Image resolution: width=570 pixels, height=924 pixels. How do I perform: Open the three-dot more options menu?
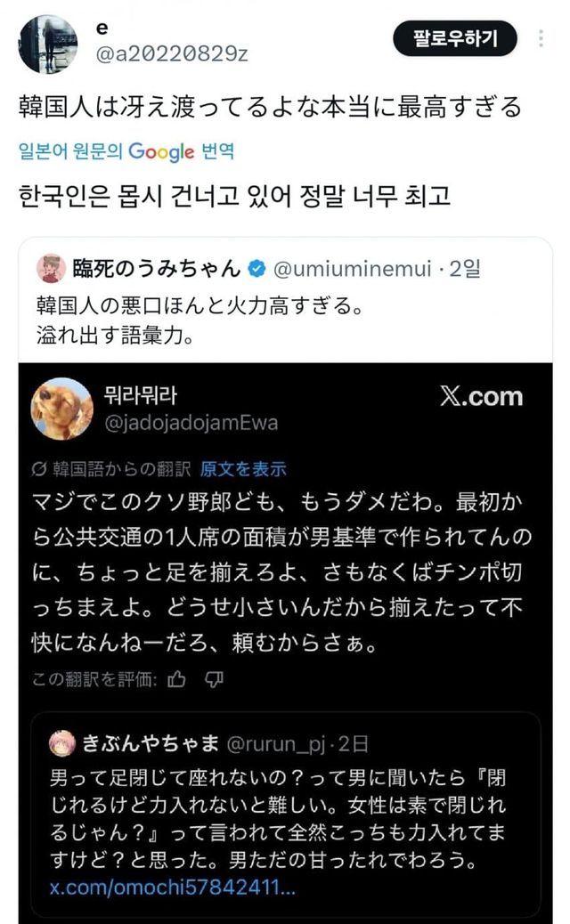pos(542,38)
